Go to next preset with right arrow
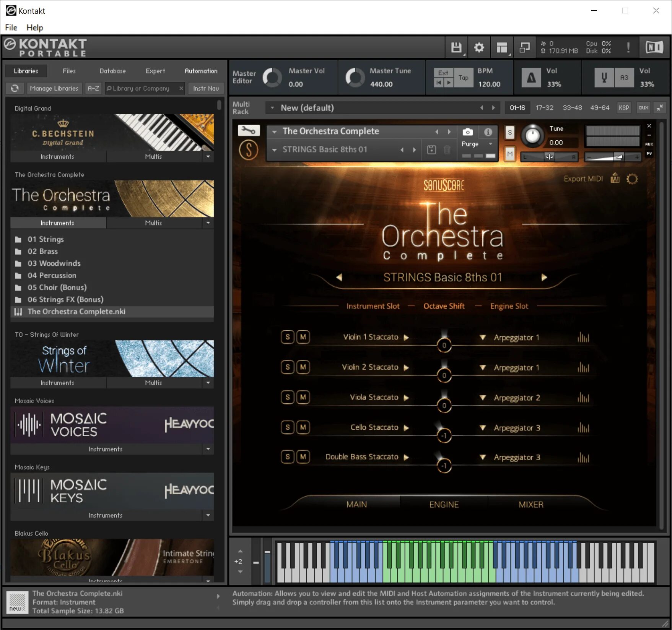This screenshot has width=672, height=630. pyautogui.click(x=544, y=277)
